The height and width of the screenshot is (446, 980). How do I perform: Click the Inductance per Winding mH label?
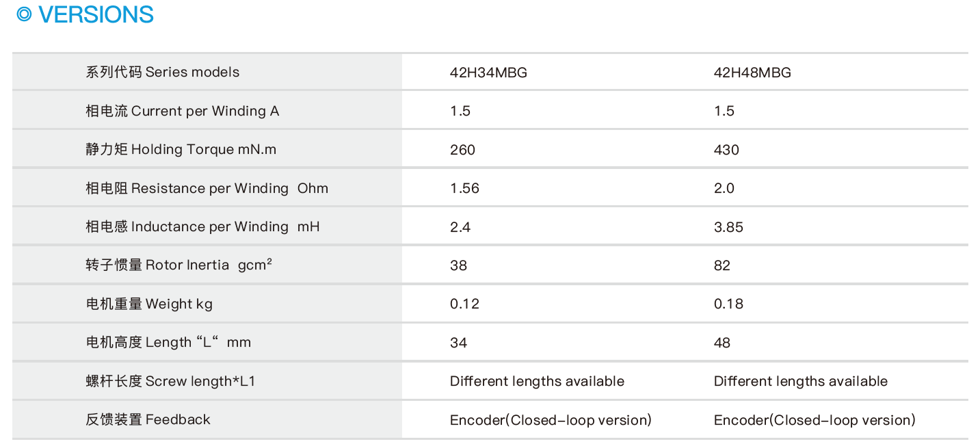(x=202, y=226)
